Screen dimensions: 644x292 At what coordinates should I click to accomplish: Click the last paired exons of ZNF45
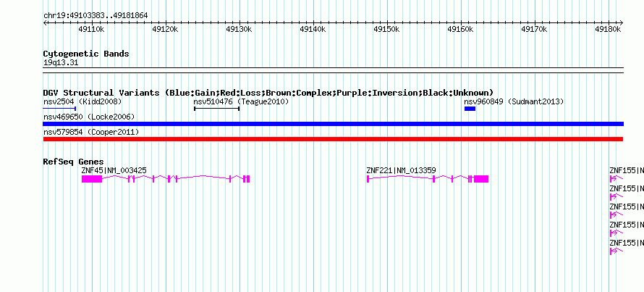coord(246,179)
